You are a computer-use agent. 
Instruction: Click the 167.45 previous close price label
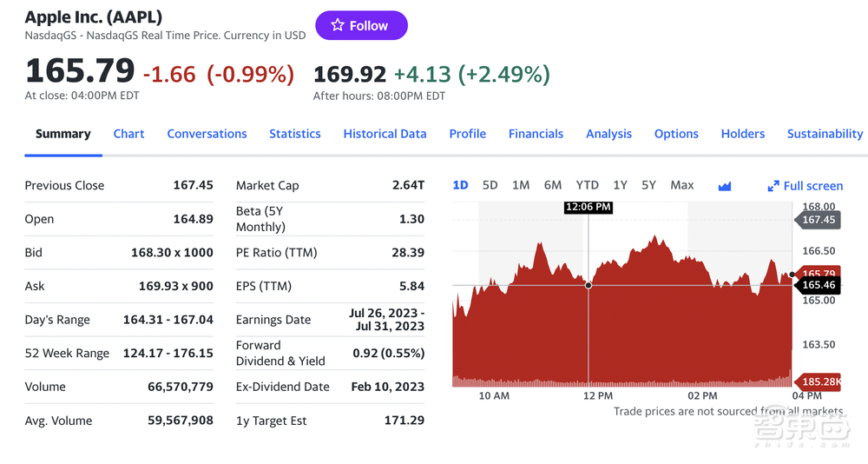[818, 220]
